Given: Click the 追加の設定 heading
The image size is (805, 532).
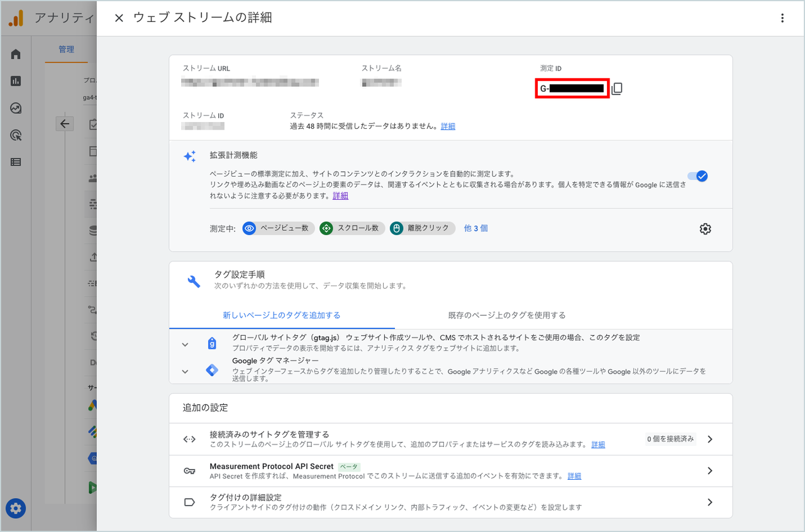Looking at the screenshot, I should pyautogui.click(x=205, y=408).
